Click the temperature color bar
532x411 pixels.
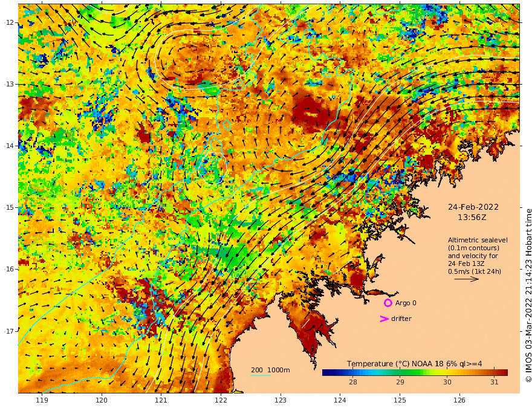tap(415, 372)
